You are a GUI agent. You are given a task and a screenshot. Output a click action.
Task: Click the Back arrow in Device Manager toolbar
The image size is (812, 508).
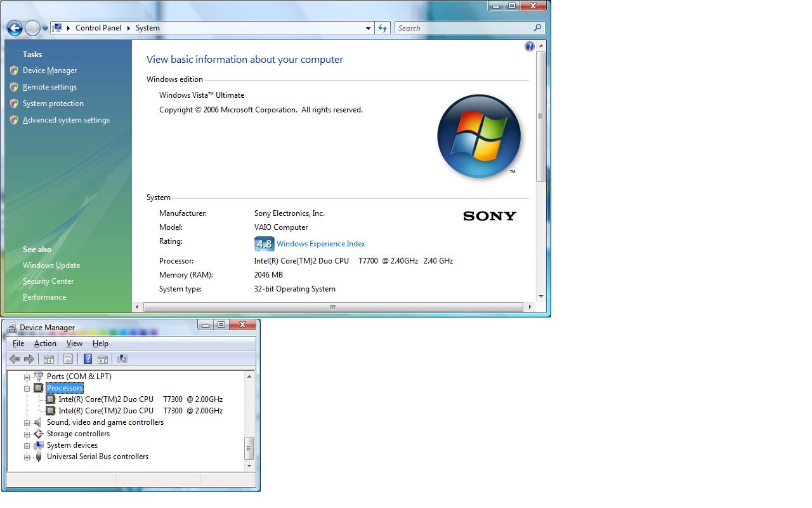point(15,359)
